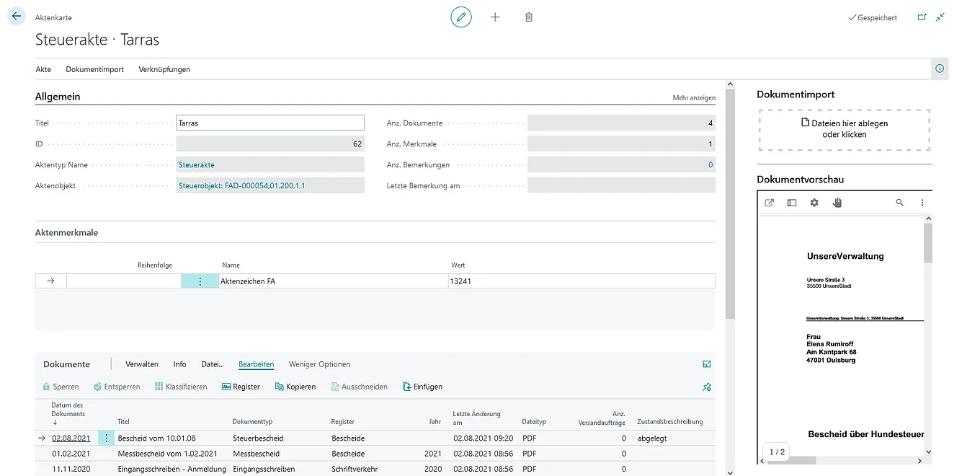
Task: Click Mehr anzeigen in Allgemein
Action: click(x=693, y=97)
